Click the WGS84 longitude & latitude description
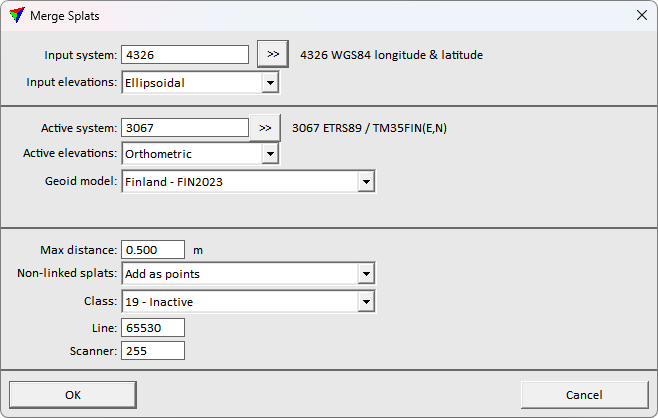 pos(391,55)
